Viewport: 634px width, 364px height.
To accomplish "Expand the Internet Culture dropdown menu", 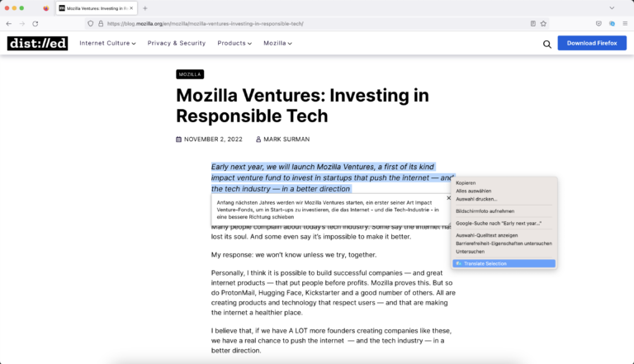I will point(107,43).
